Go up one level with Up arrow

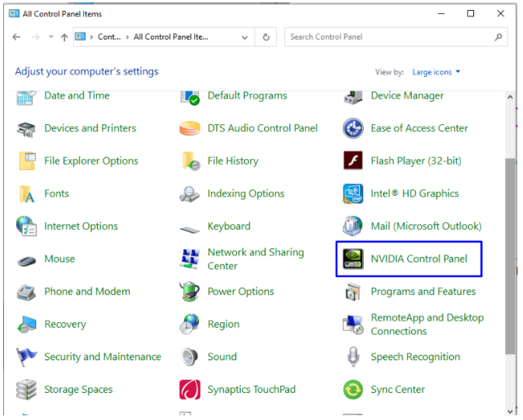coord(65,37)
